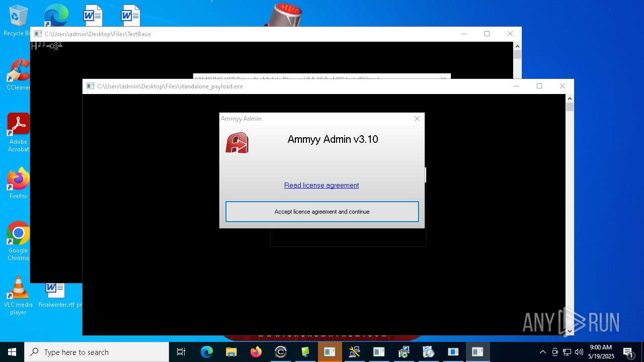Open the notification center icon
The image size is (644, 362).
point(628,352)
